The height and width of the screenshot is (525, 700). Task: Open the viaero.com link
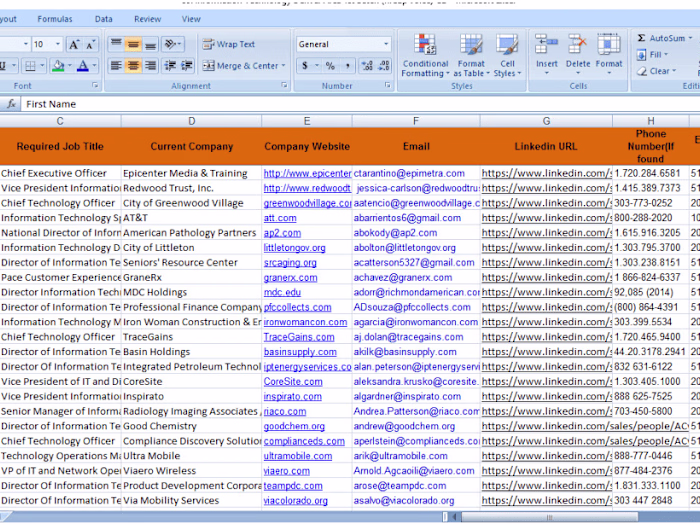[x=286, y=471]
